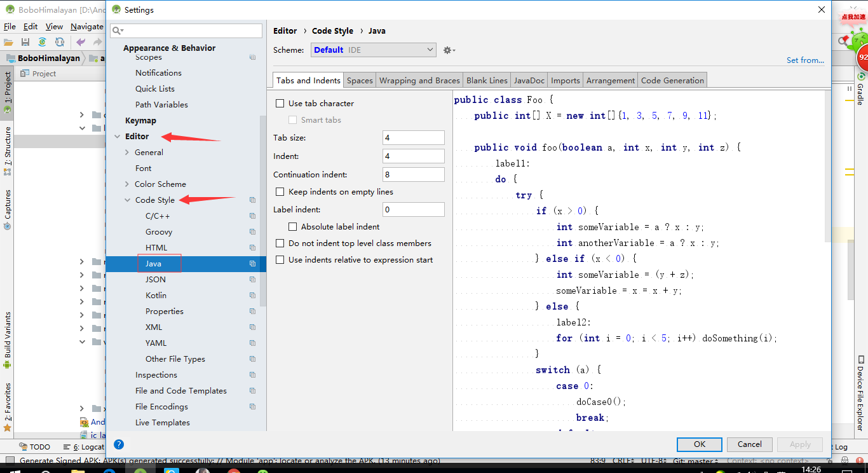
Task: Click the Indent input field
Action: 414,156
